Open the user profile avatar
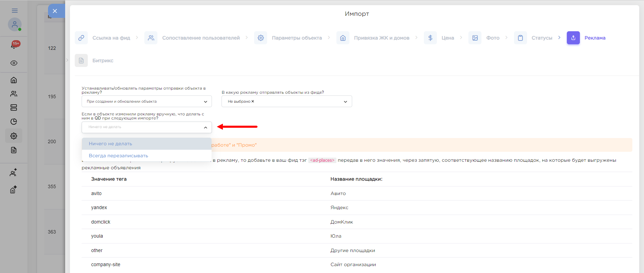 (14, 24)
